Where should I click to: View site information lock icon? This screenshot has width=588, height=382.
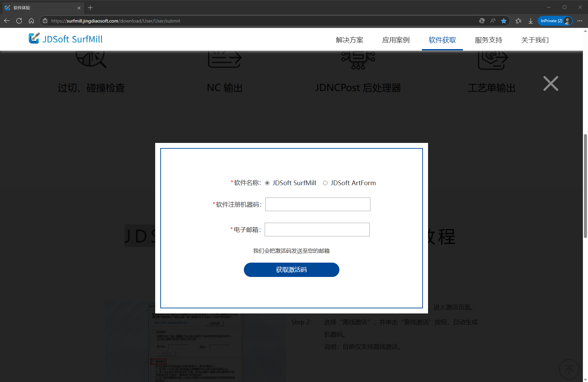pyautogui.click(x=45, y=21)
